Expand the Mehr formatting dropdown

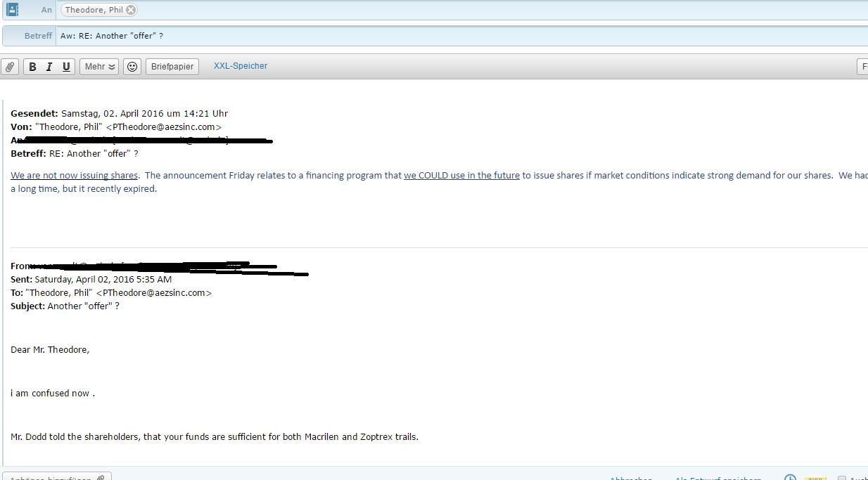99,67
